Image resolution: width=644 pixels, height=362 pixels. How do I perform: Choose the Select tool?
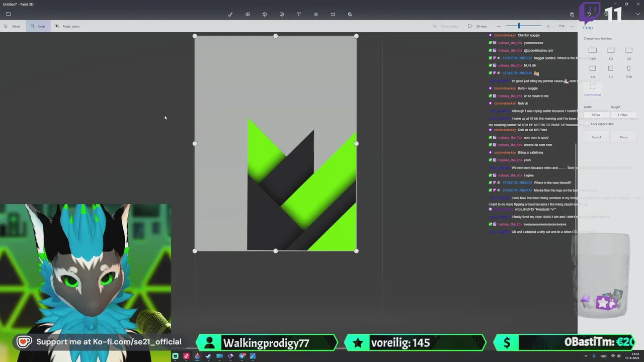(x=13, y=26)
